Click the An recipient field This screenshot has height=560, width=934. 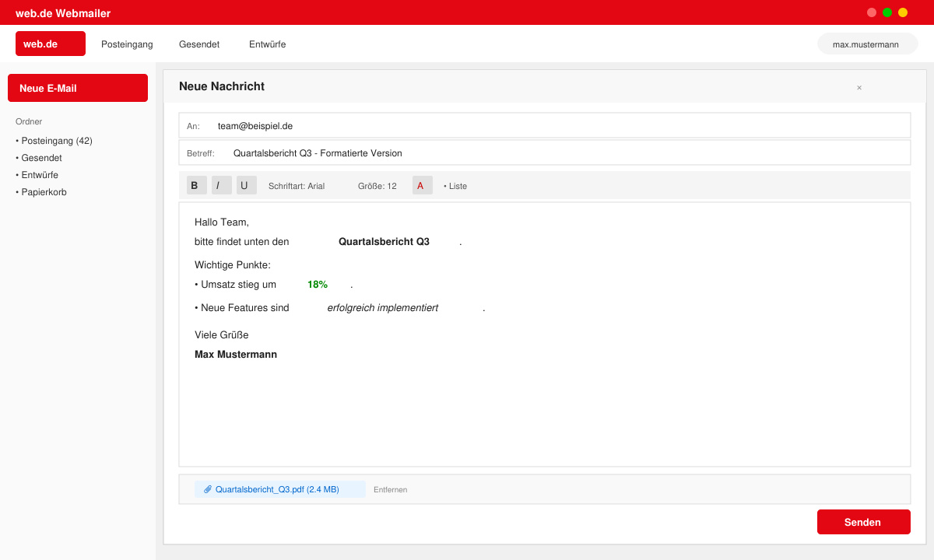pyautogui.click(x=545, y=125)
